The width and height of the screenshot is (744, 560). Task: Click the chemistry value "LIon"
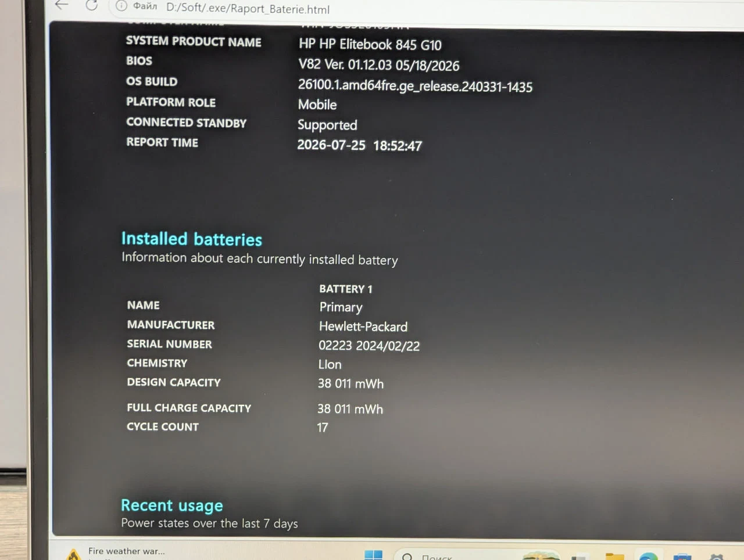(x=330, y=364)
